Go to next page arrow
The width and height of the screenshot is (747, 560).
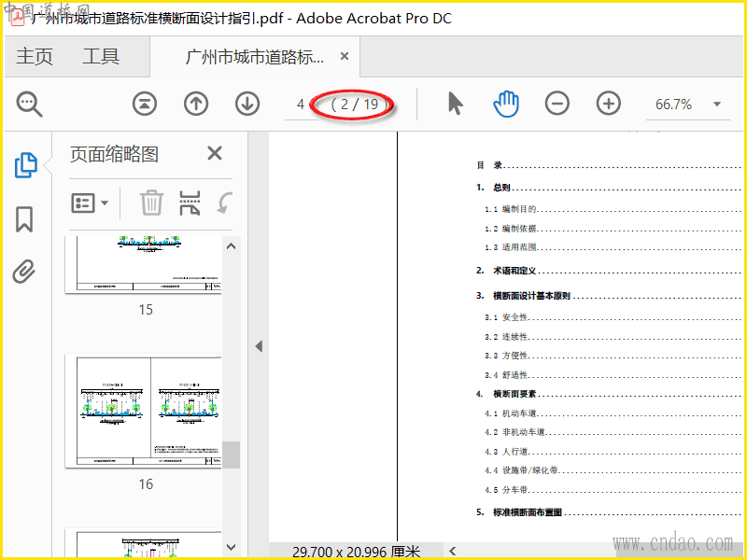tap(247, 104)
